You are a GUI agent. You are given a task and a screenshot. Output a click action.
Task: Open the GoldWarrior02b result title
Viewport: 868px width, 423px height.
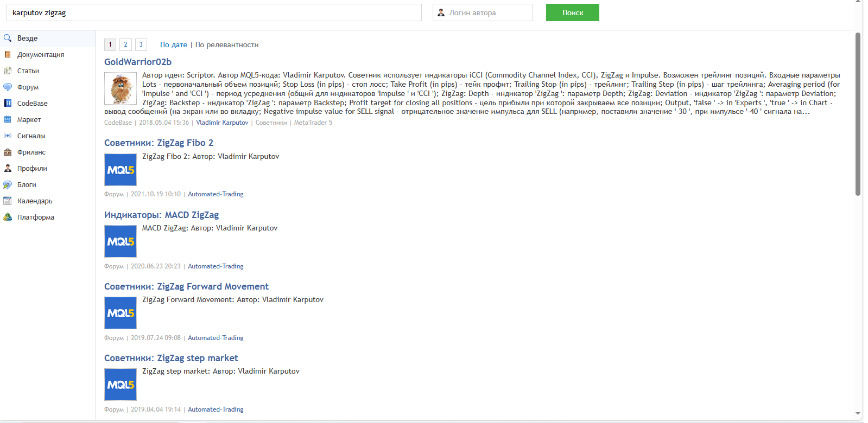138,62
